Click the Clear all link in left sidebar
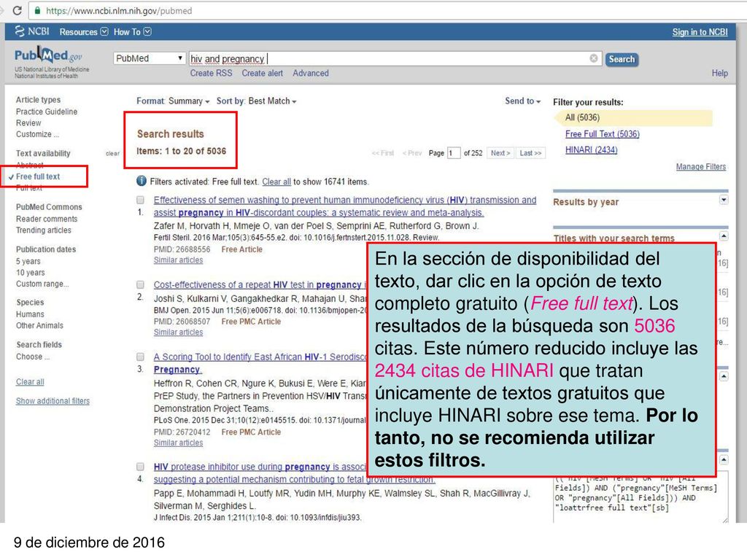The width and height of the screenshot is (747, 560). pyautogui.click(x=30, y=382)
